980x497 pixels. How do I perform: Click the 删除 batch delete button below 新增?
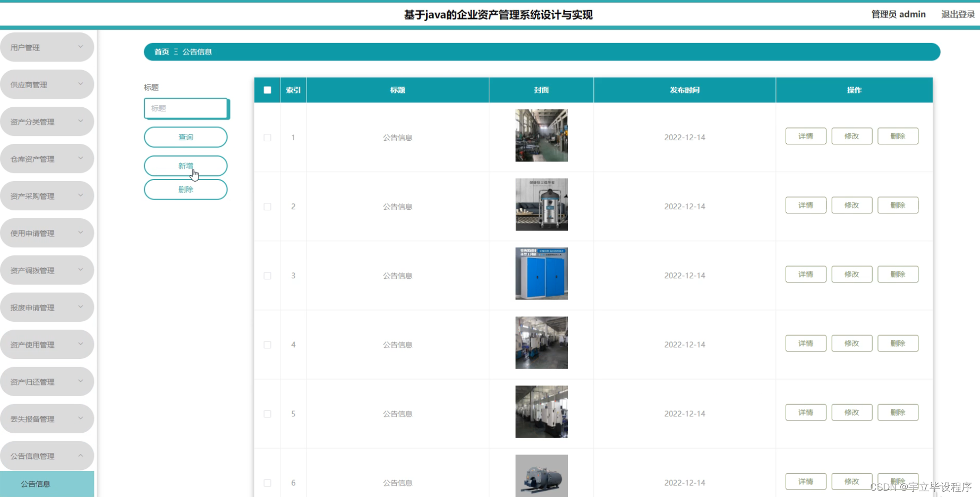click(185, 190)
